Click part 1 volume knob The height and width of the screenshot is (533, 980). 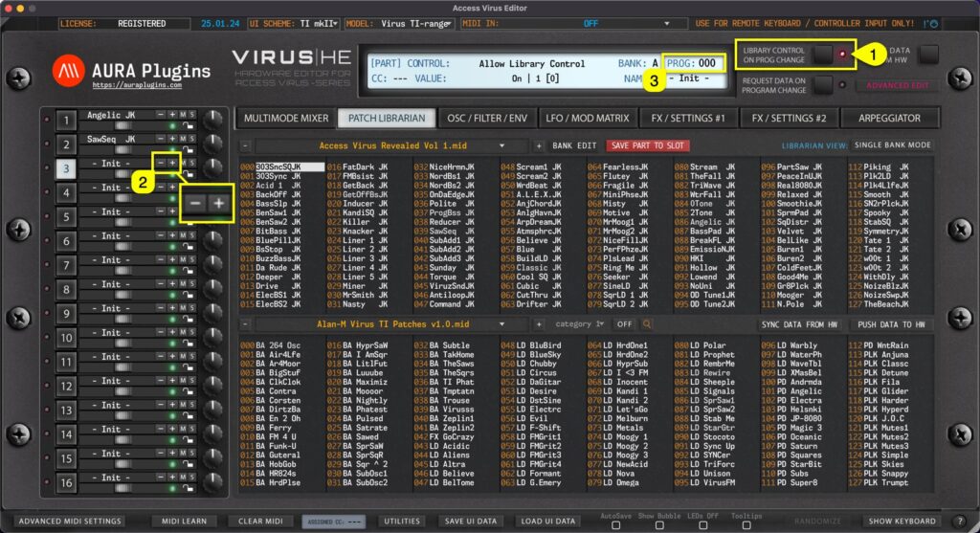(212, 119)
